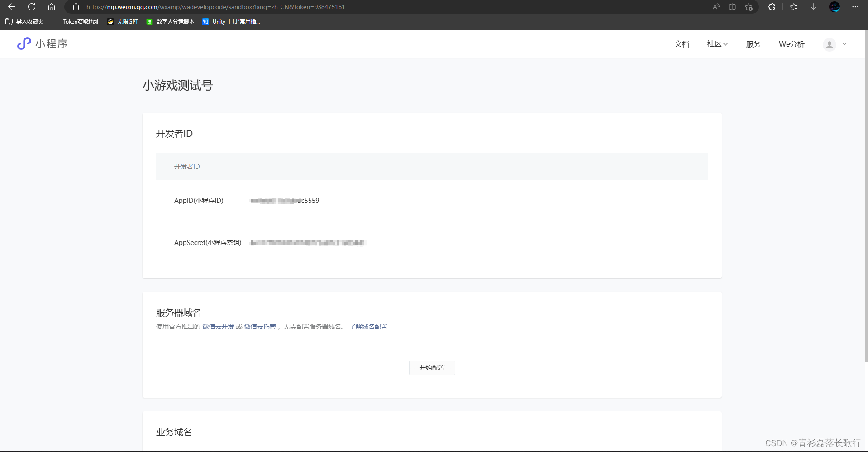Activate the read aloud icon in the address bar
Screen dimensions: 868x452
point(716,7)
